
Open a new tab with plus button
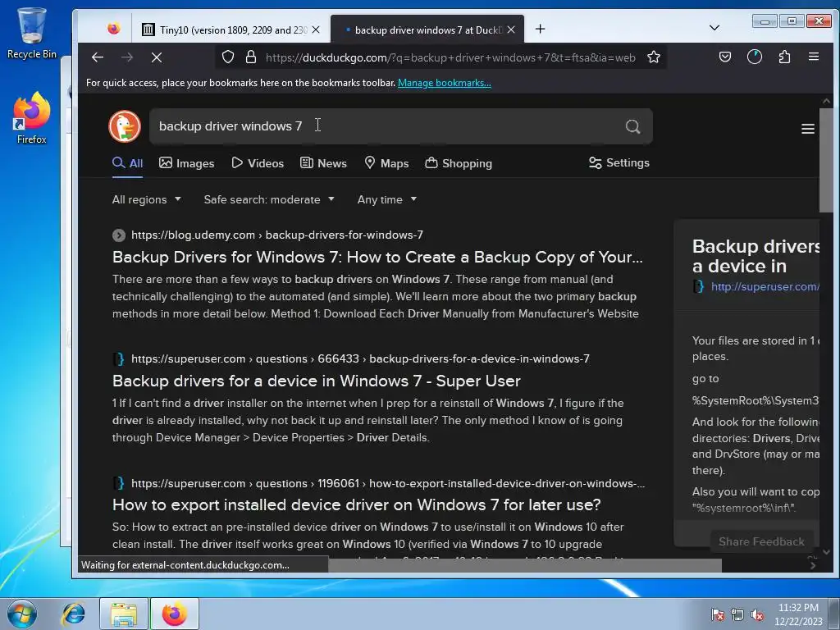[x=540, y=29]
